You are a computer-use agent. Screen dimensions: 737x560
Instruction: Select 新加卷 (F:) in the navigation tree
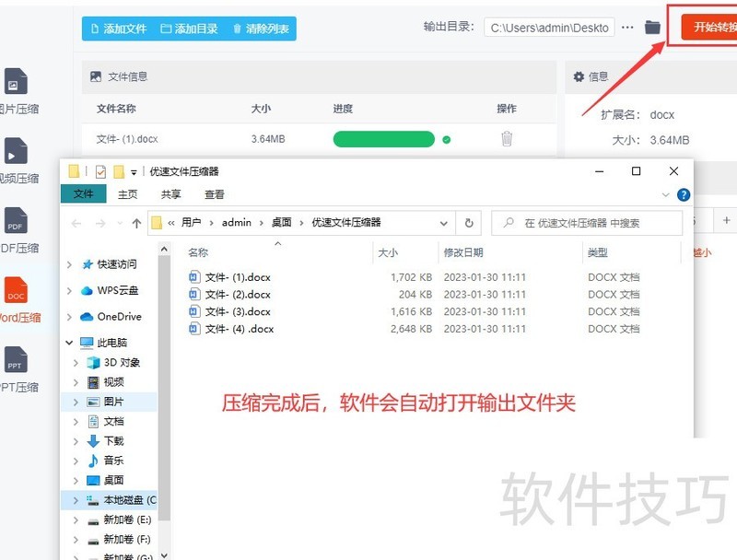(x=127, y=539)
